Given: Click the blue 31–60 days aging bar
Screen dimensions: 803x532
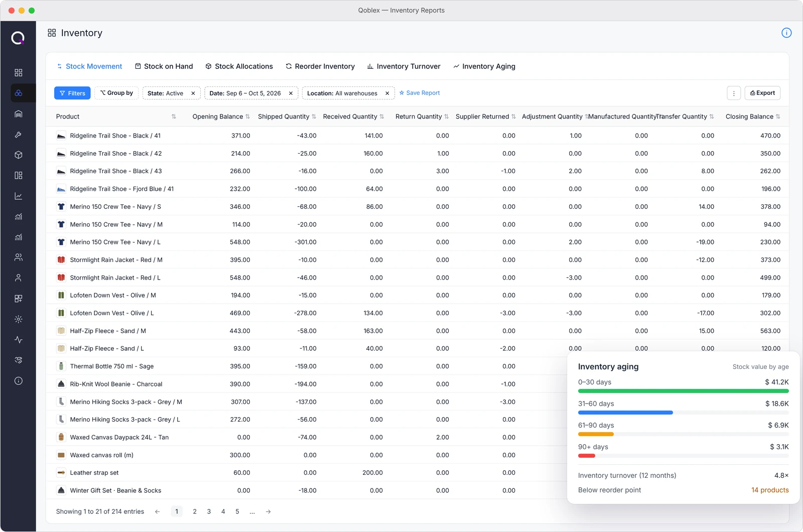Looking at the screenshot, I should pyautogui.click(x=625, y=413).
